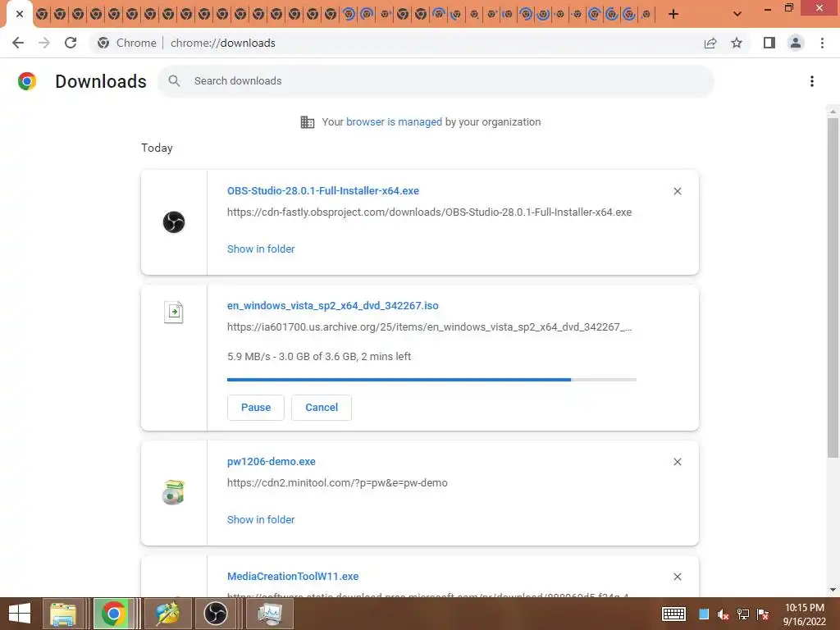Click the muted volume tray icon
Viewport: 840px width, 630px height.
[x=724, y=614]
